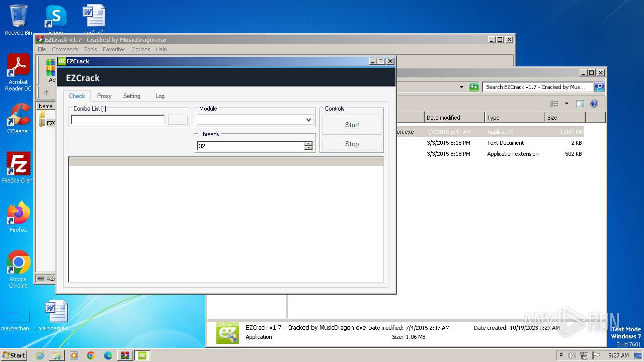Screen dimensions: 644x362
Task: Click the blue help icon in Explorer
Action: [x=594, y=104]
